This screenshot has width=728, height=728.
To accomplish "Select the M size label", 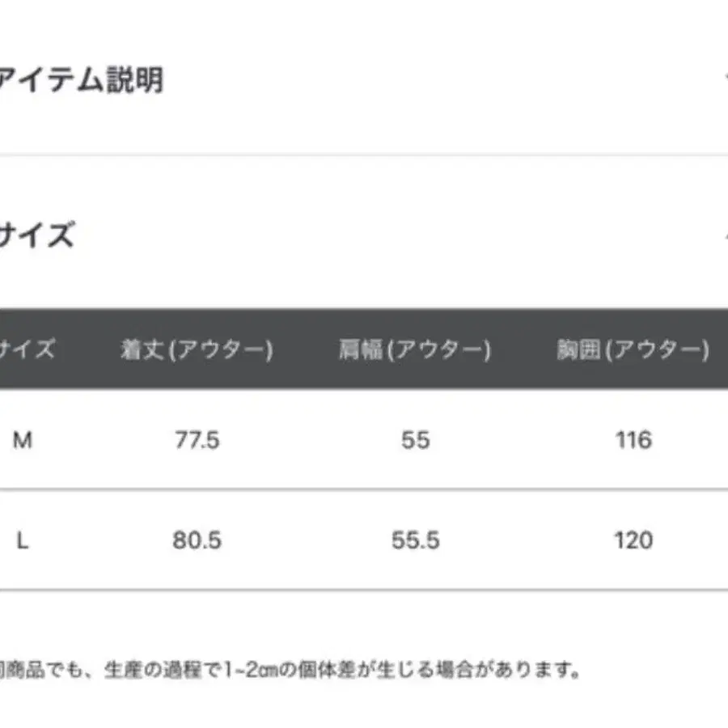I will click(x=23, y=440).
